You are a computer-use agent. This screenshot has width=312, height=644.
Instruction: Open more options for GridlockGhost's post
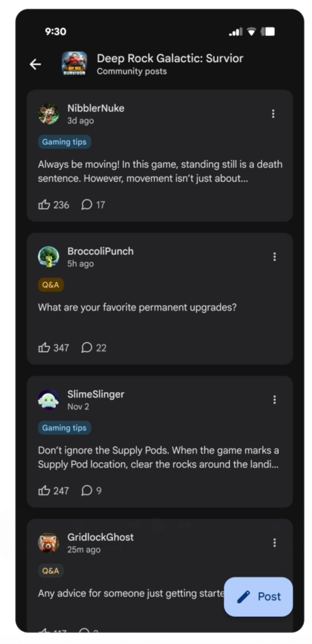[x=274, y=543]
